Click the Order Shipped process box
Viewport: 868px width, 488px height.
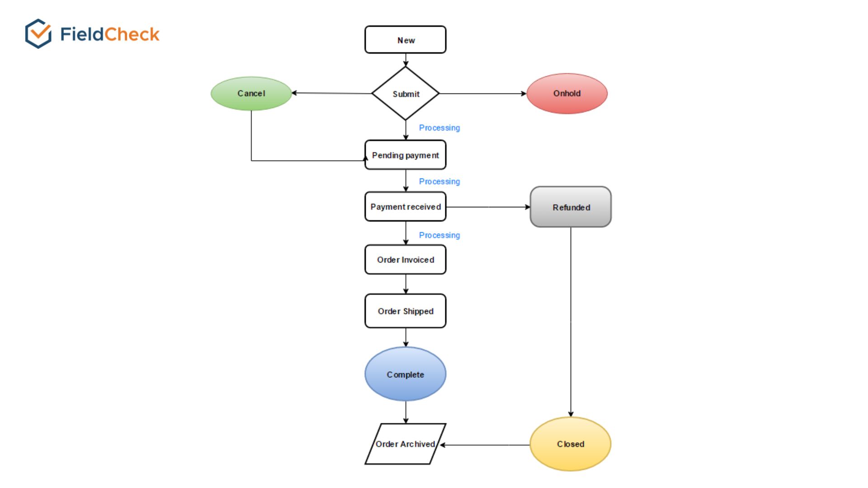[406, 311]
